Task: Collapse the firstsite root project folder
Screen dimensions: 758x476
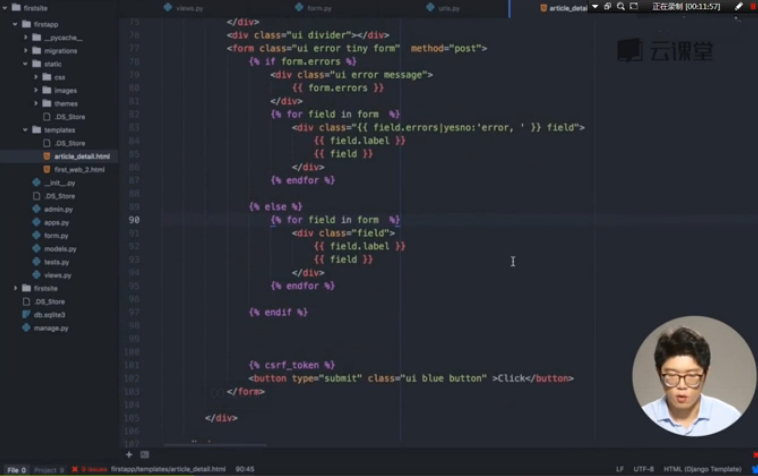Action: point(5,8)
